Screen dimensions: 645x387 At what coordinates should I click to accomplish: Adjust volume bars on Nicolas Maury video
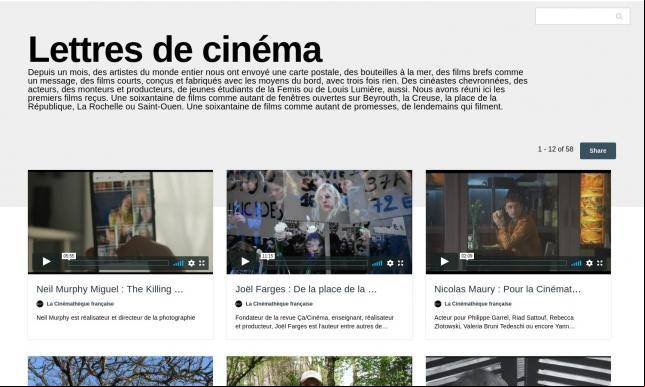click(576, 263)
